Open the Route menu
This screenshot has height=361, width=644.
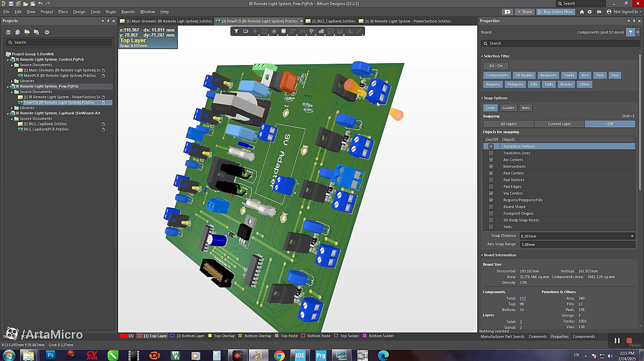pos(111,12)
